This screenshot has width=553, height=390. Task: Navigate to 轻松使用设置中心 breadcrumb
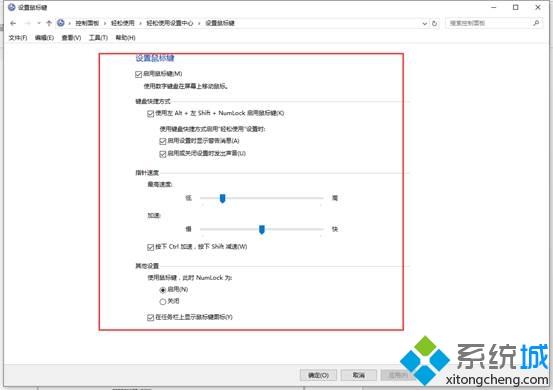(170, 23)
